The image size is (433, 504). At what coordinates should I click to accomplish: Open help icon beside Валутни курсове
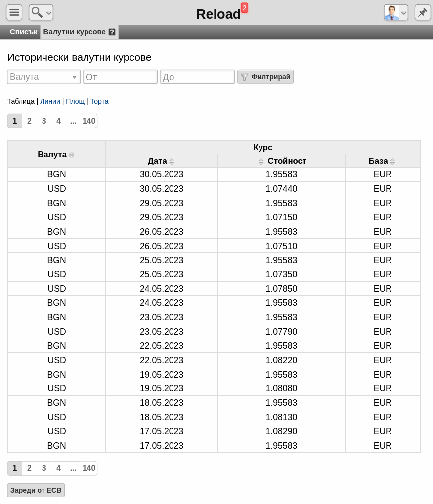[112, 32]
